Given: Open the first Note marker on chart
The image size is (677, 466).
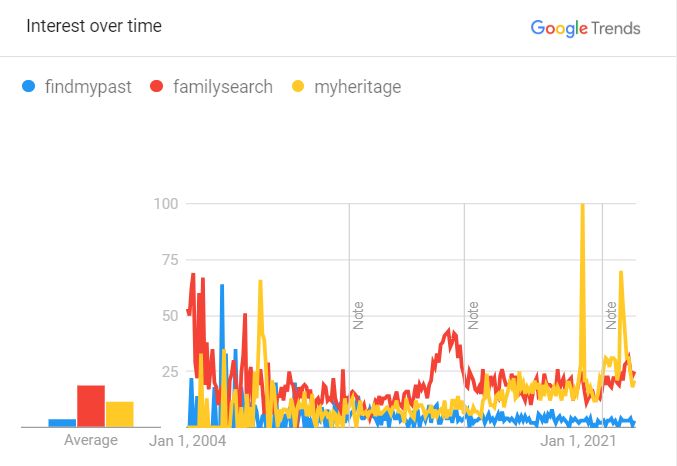Looking at the screenshot, I should click(x=358, y=316).
